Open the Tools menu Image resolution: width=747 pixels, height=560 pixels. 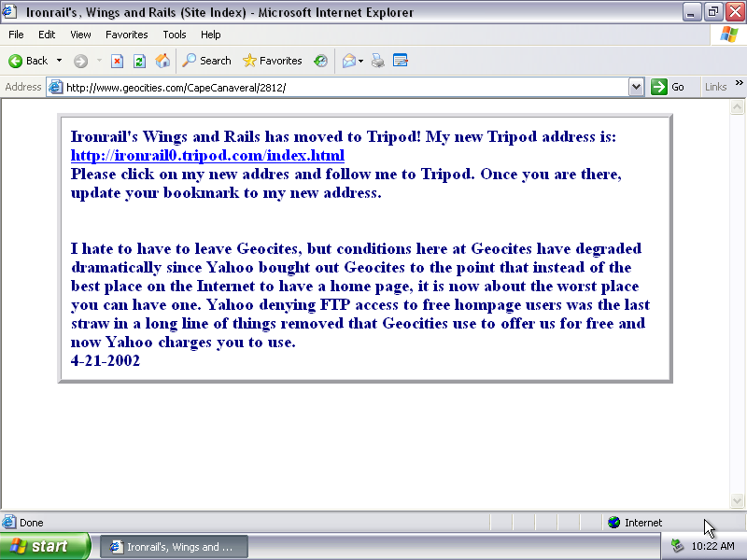pos(175,35)
